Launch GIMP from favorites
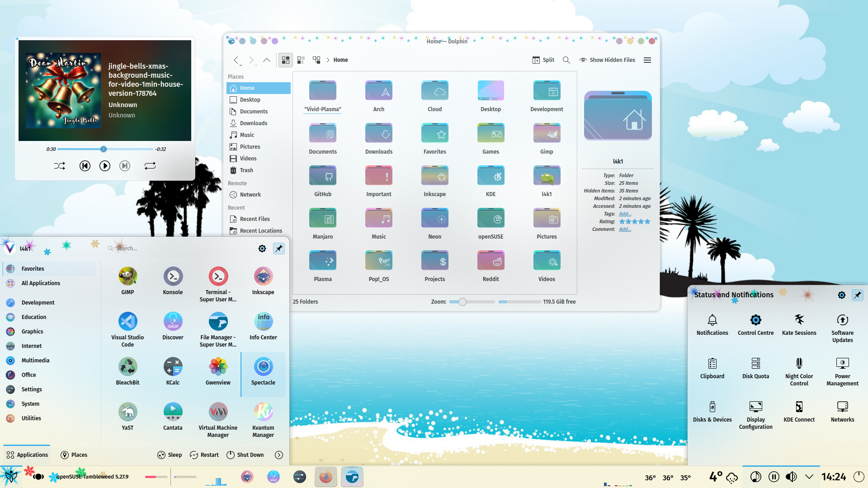The image size is (868, 488). 127,281
